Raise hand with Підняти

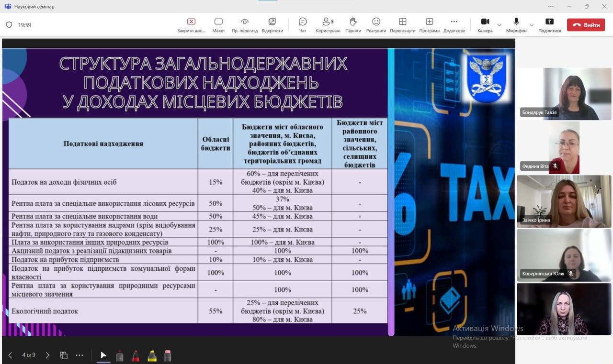coord(353,24)
